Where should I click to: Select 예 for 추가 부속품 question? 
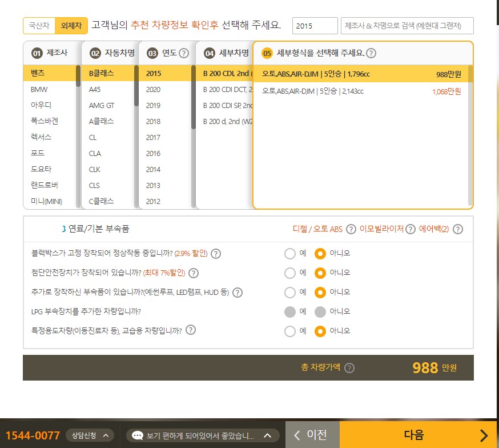(290, 293)
